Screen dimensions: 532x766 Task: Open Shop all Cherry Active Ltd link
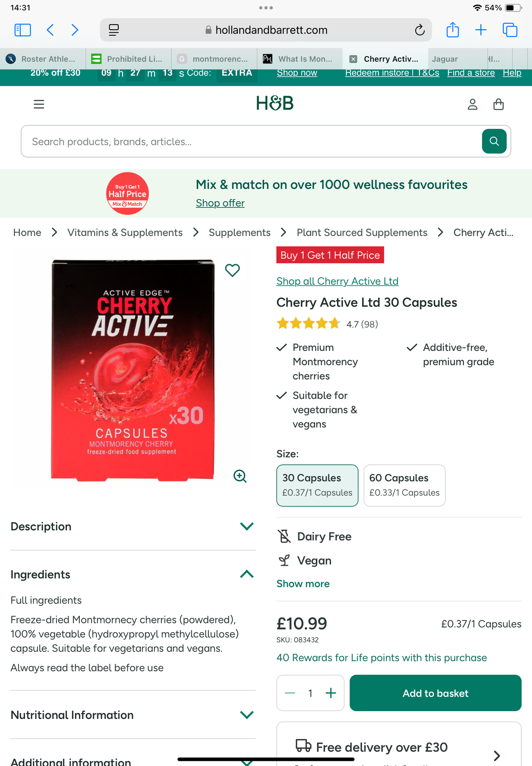[x=337, y=281]
